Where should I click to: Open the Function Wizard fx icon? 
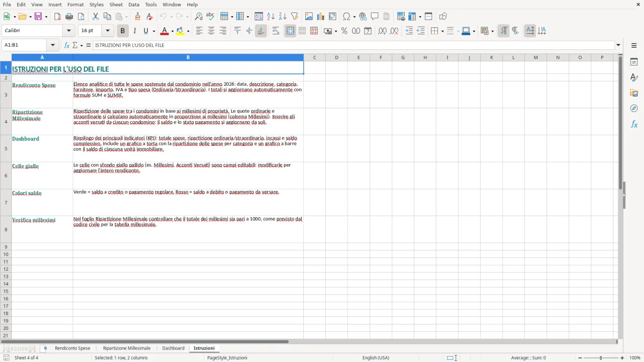tap(67, 45)
